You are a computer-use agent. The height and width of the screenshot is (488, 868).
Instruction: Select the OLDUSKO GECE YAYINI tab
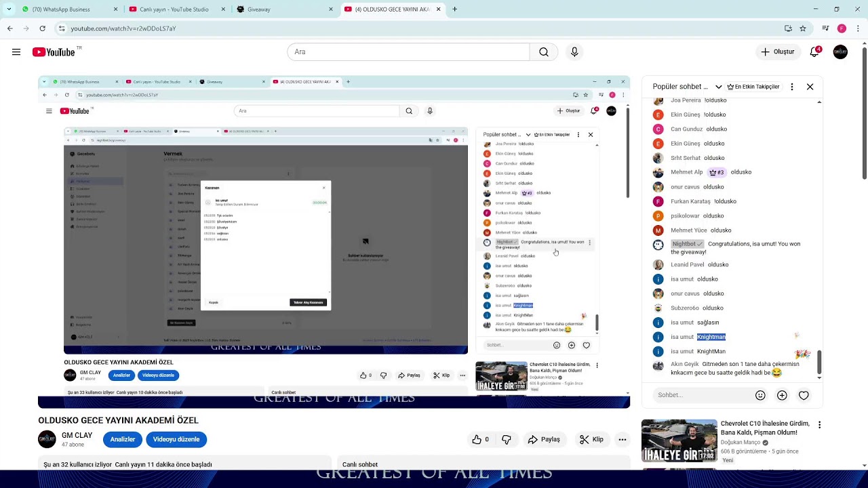(392, 9)
